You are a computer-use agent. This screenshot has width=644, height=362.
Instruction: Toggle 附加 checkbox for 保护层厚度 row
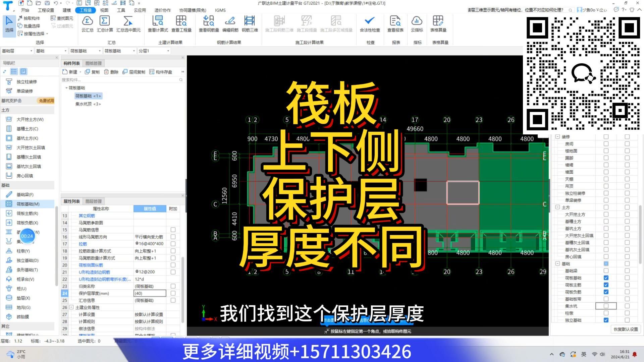click(x=173, y=293)
